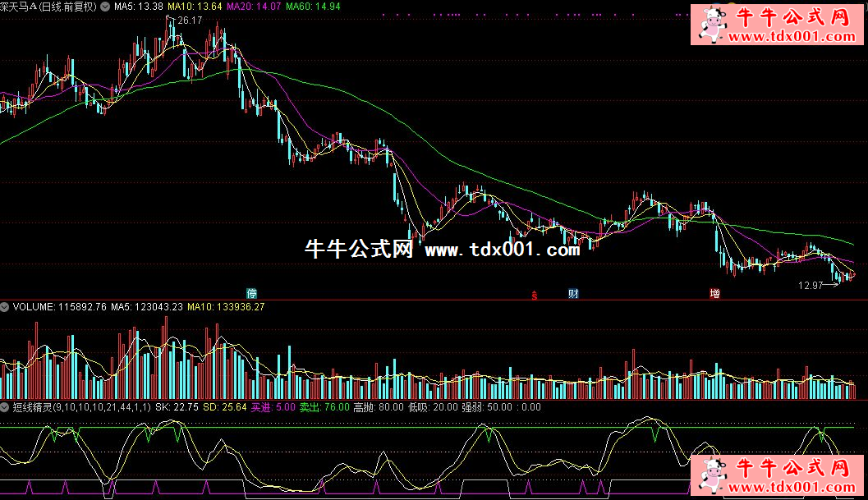The height and width of the screenshot is (500, 868).
Task: Open the www.tdx001.com link in center watermark
Action: (503, 250)
